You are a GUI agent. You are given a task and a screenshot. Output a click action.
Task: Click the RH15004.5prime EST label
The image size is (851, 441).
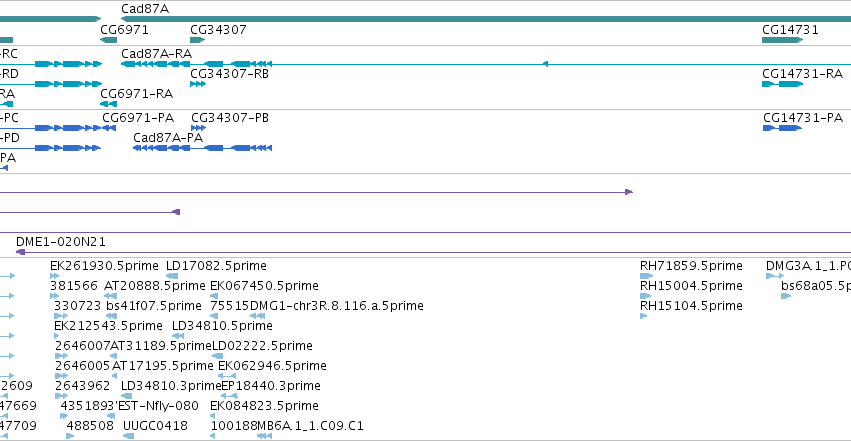pos(691,286)
